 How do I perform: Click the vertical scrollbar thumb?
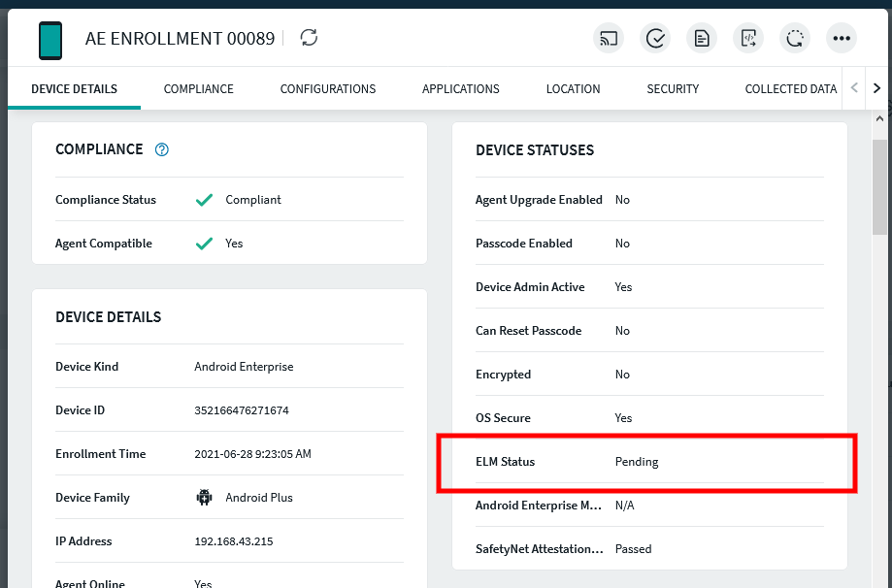click(879, 186)
